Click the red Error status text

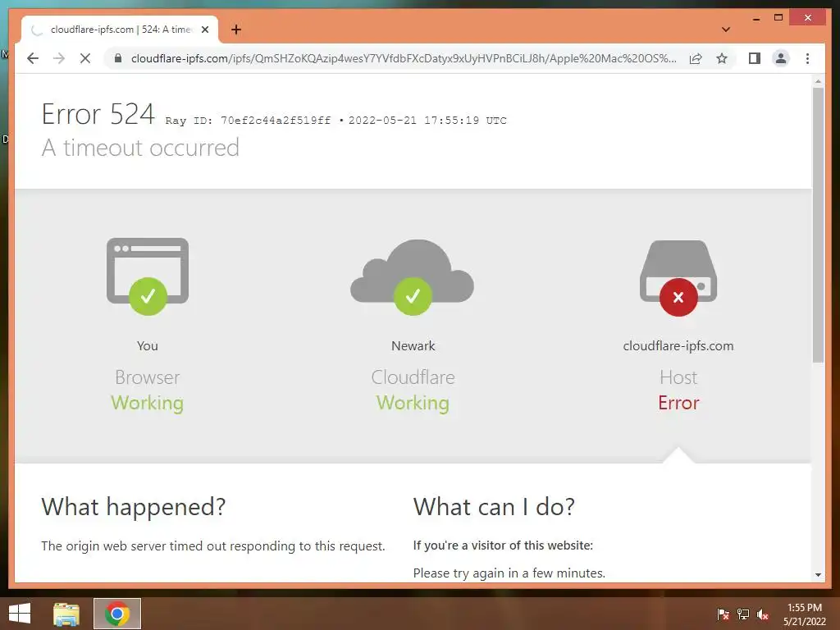coord(678,403)
